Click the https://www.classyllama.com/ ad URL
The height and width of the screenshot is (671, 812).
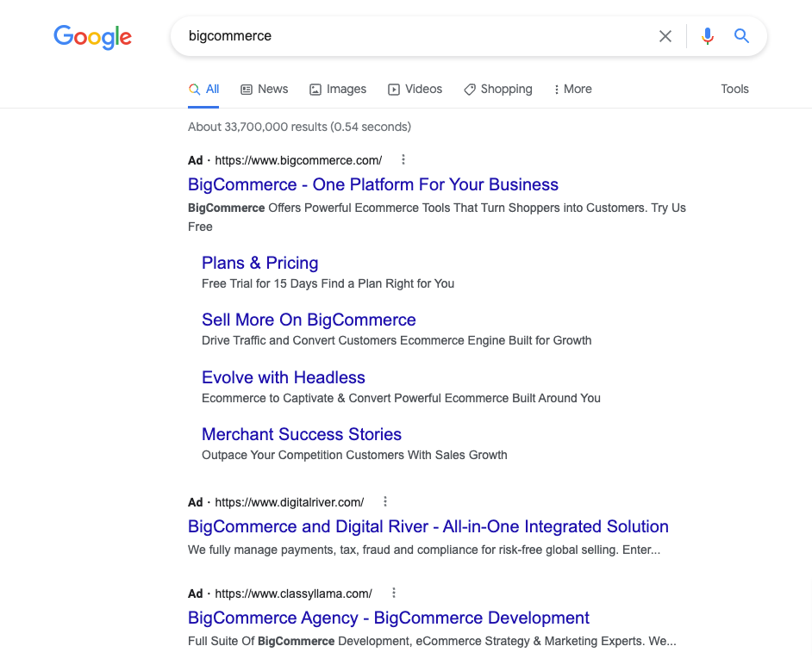pyautogui.click(x=293, y=593)
